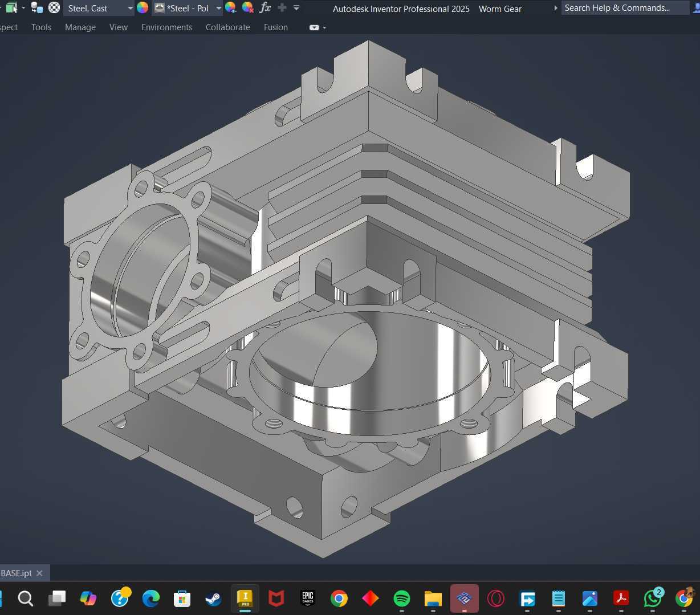Switch to highlighted blue-logo taskbar app
Screen dimensions: 700x615
465,598
